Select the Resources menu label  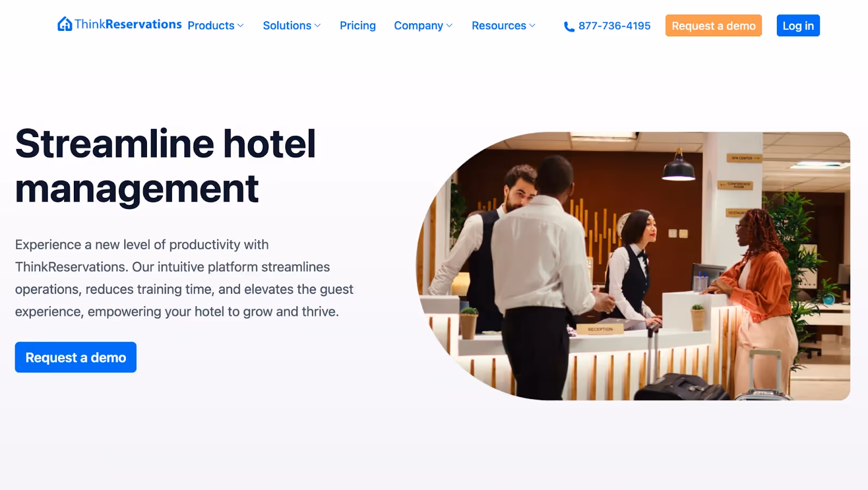pos(499,25)
